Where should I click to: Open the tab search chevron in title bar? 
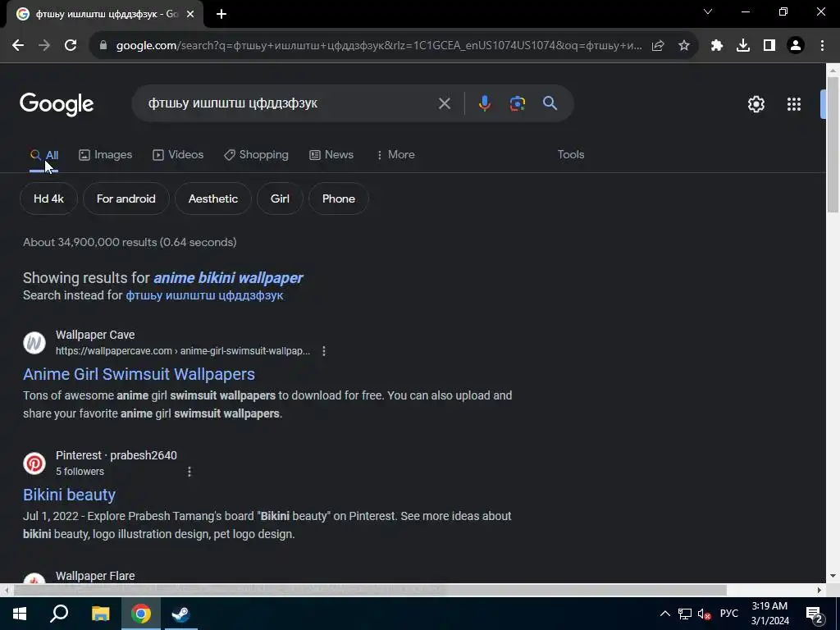[708, 11]
